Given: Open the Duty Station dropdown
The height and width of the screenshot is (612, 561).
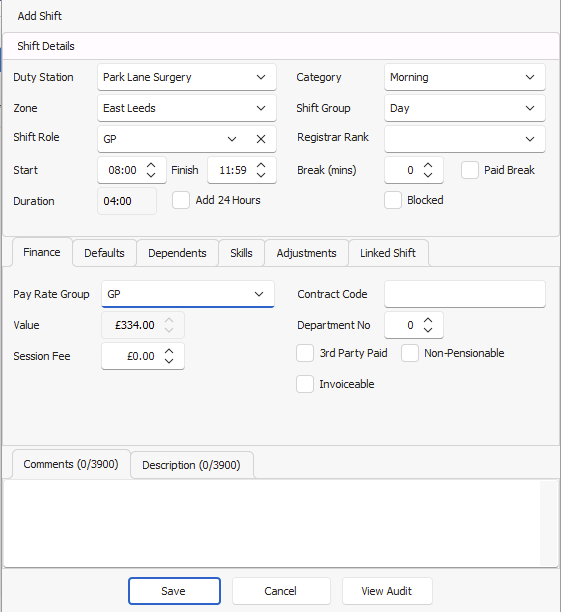Looking at the screenshot, I should [x=187, y=77].
